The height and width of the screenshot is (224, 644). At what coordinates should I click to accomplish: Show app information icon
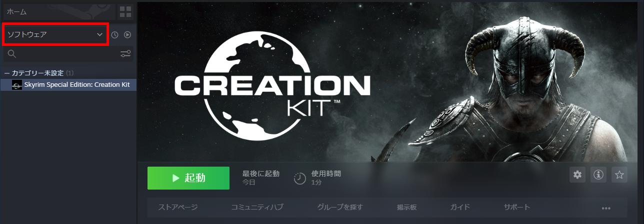coord(599,175)
